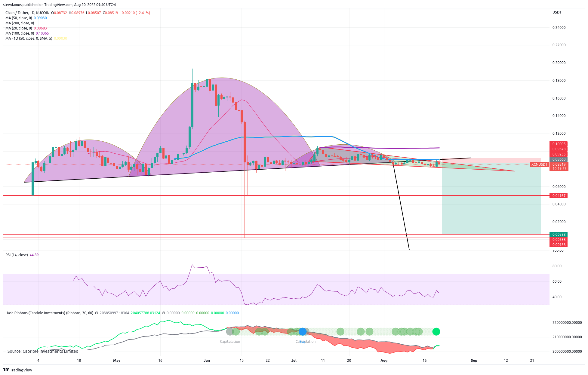Click the red 0.10005 price level label
This screenshot has width=588, height=375.
(x=559, y=144)
